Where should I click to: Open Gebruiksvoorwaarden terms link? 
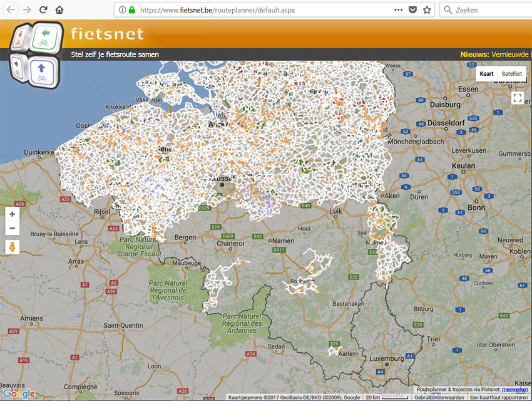coord(439,397)
